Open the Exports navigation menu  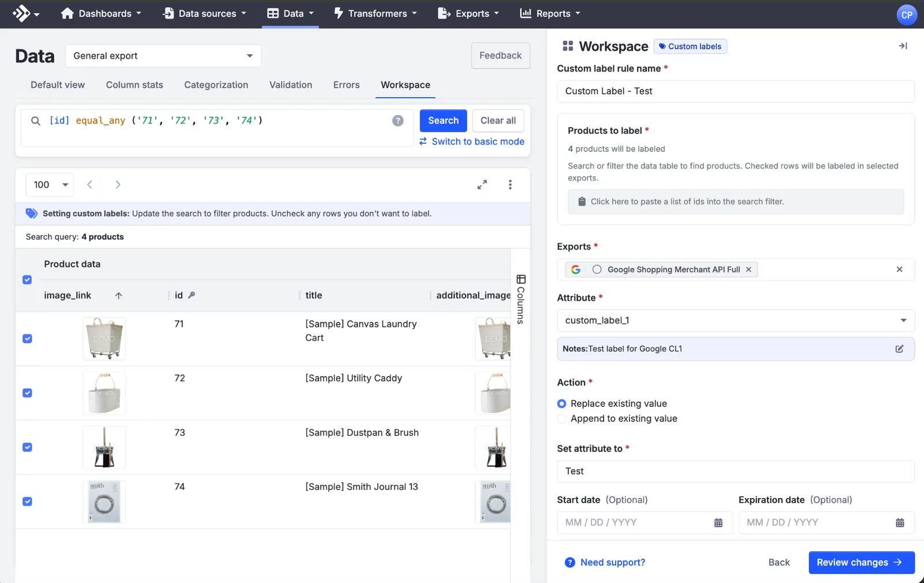[468, 13]
